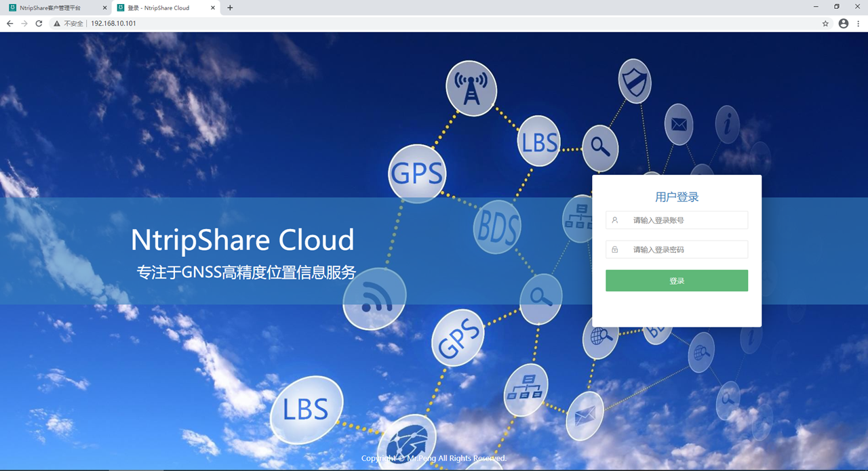The height and width of the screenshot is (471, 868).
Task: Open a new browser tab
Action: [x=230, y=7]
